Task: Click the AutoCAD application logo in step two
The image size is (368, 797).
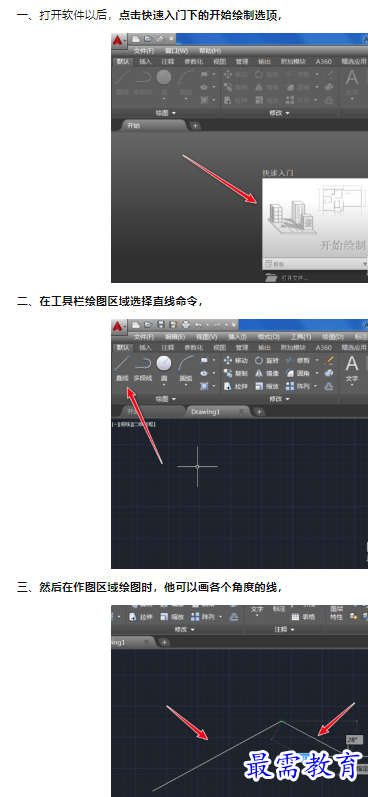Action: pyautogui.click(x=118, y=325)
